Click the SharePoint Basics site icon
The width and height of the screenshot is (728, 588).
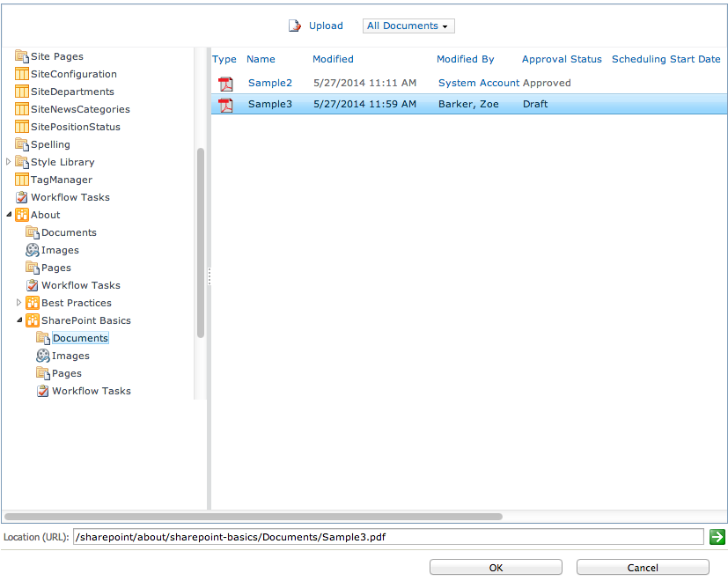tap(33, 320)
